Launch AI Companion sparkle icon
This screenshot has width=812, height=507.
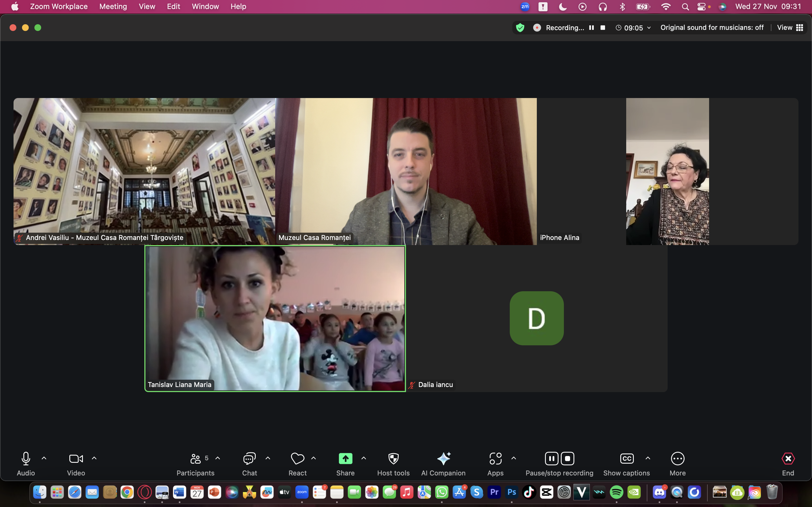click(x=443, y=458)
